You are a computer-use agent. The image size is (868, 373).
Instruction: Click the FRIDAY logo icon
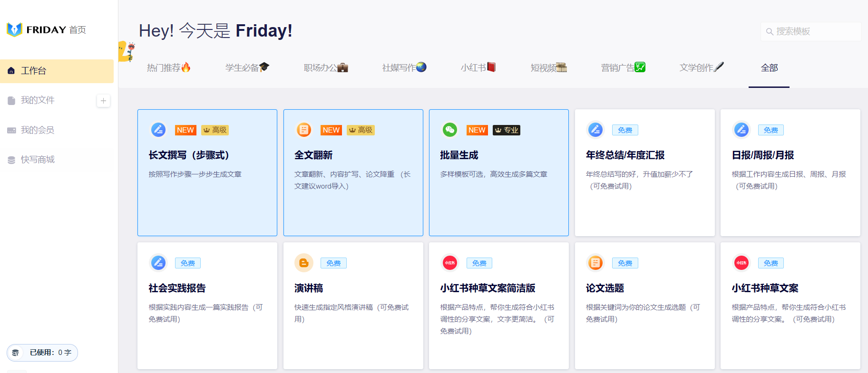tap(15, 29)
